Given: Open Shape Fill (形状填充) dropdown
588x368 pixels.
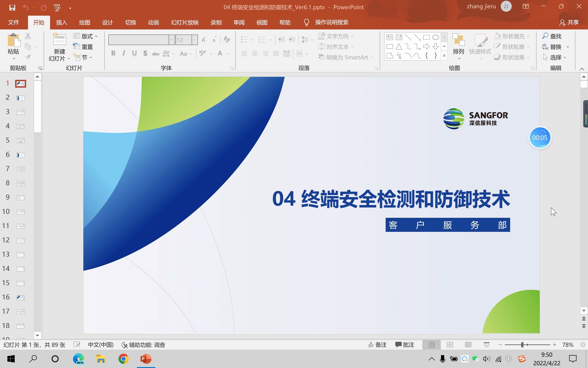Looking at the screenshot, I should click(x=512, y=36).
